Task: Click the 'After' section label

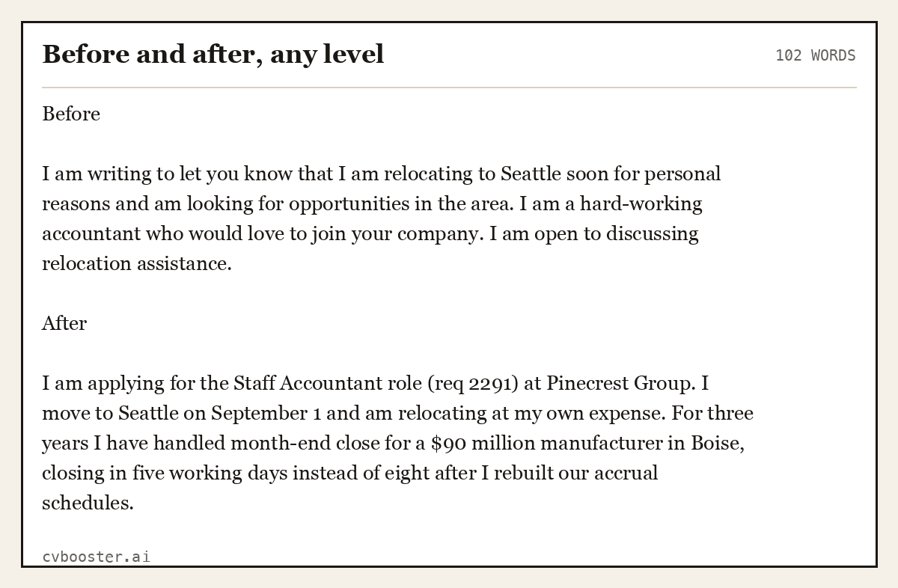Action: (64, 323)
